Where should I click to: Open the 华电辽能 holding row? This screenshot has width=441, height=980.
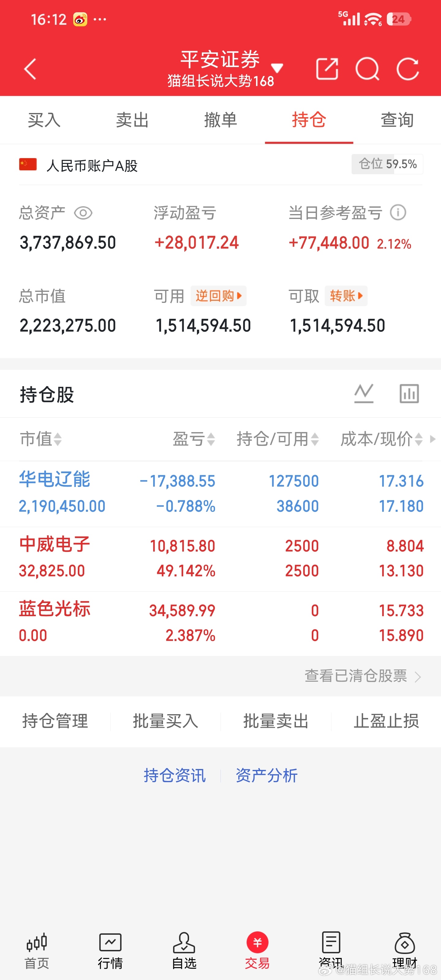[221, 494]
